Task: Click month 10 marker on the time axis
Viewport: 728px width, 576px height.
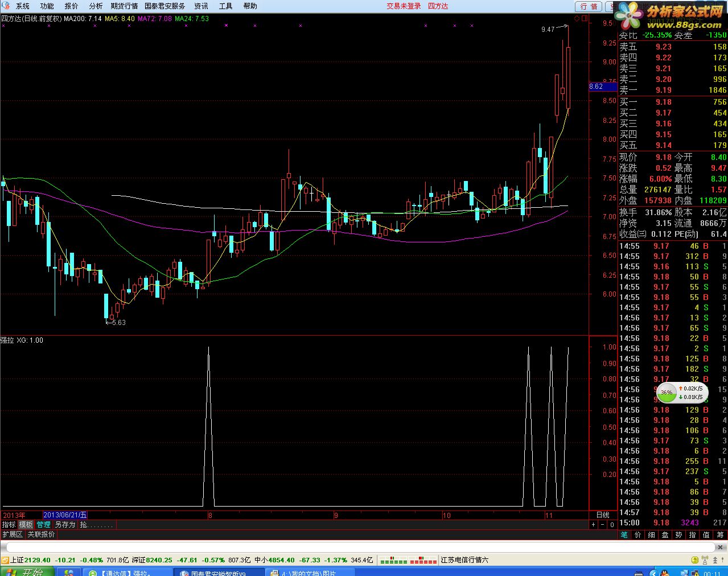Action: (447, 516)
